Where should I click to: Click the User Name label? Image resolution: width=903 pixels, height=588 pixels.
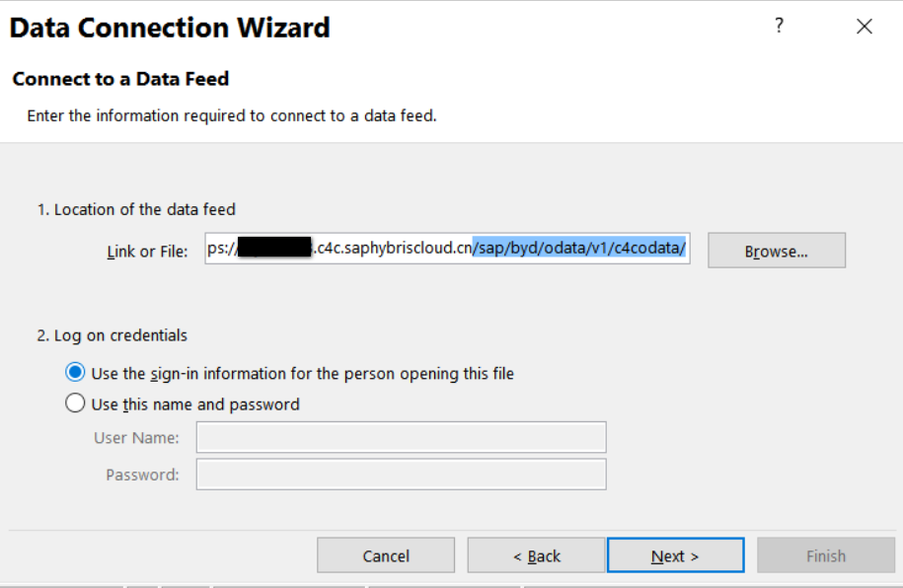(136, 438)
